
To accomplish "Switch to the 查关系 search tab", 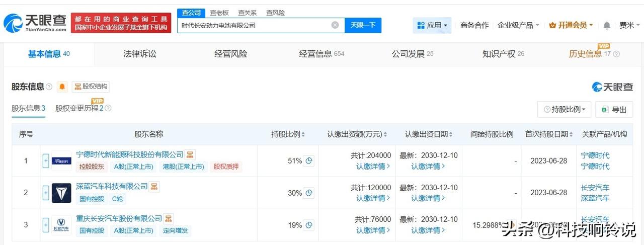I will click(x=248, y=13).
